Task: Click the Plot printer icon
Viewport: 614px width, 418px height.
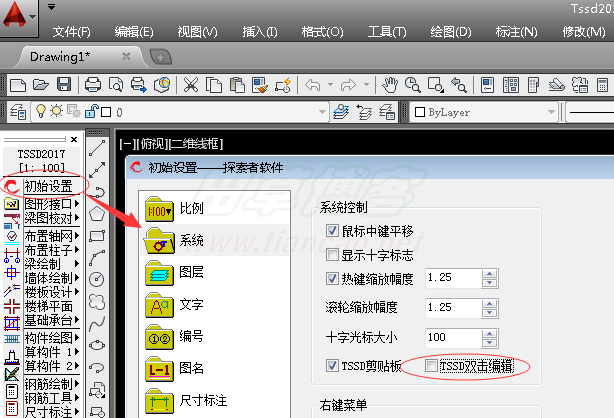Action: coord(93,85)
